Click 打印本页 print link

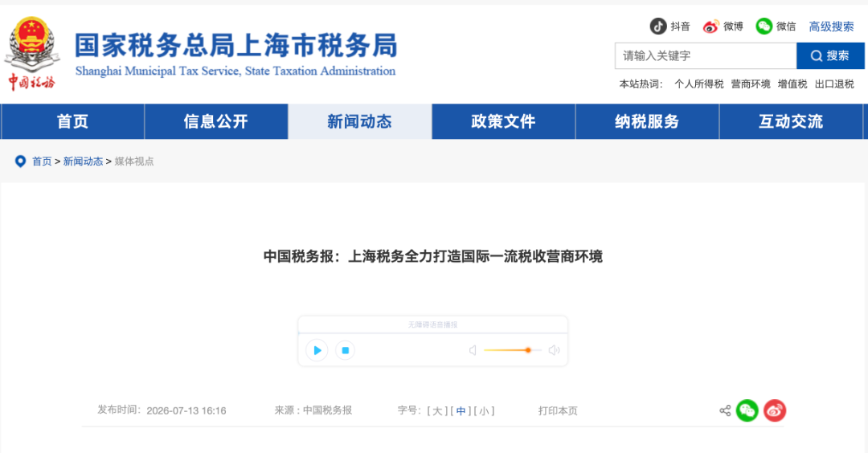pos(558,411)
